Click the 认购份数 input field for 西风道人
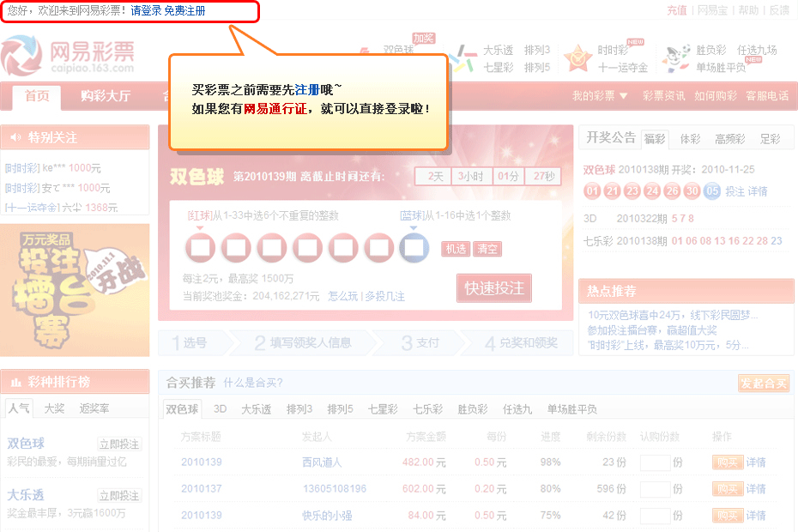 (656, 462)
